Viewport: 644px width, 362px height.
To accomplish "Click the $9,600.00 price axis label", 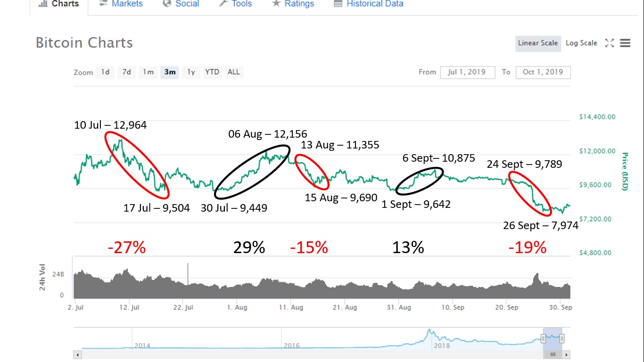I will pyautogui.click(x=595, y=185).
